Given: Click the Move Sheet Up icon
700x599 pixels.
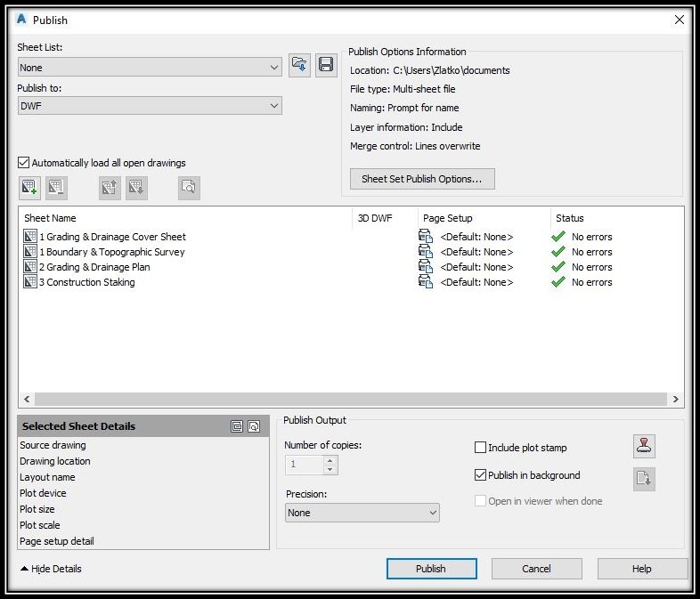Looking at the screenshot, I should pyautogui.click(x=110, y=187).
